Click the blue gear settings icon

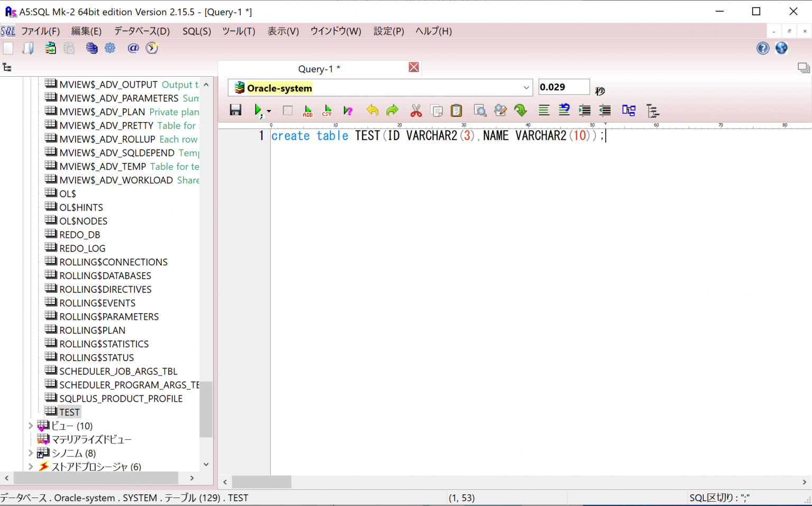pyautogui.click(x=110, y=48)
